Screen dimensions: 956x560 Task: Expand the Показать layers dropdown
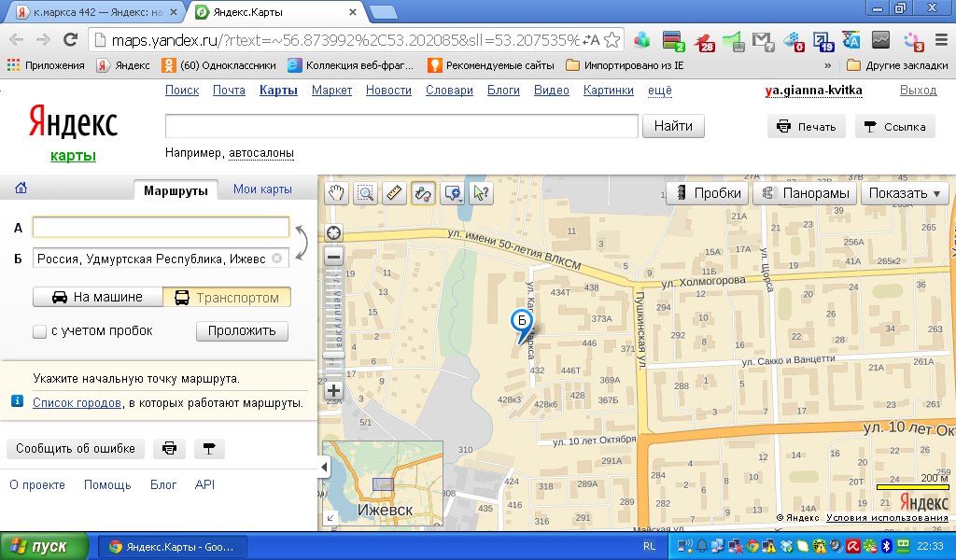click(x=905, y=193)
